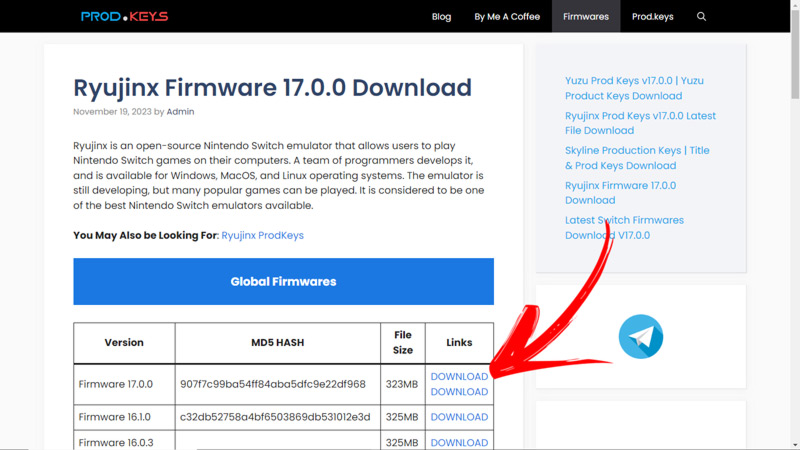Open Yuzu Prod Keys v17.0.0 sidebar link
The height and width of the screenshot is (450, 800).
(x=634, y=88)
